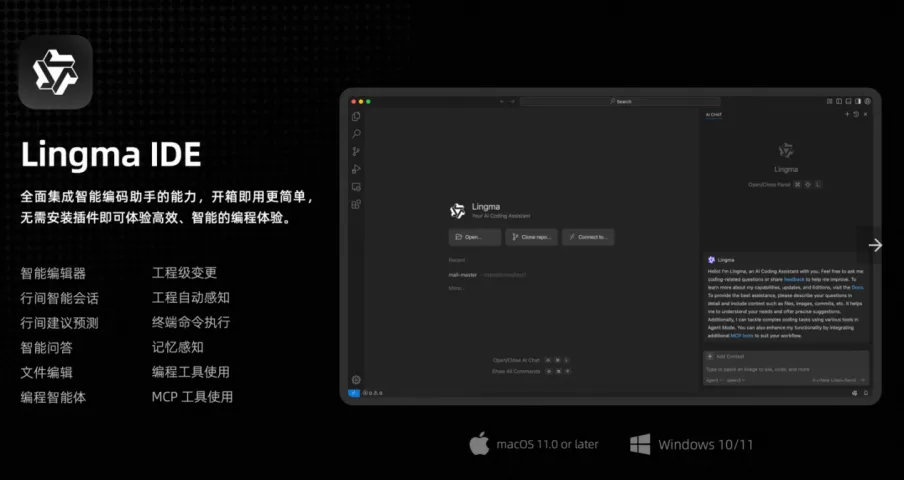Click '工程级变更' feature text
The image size is (904, 480).
(x=184, y=273)
